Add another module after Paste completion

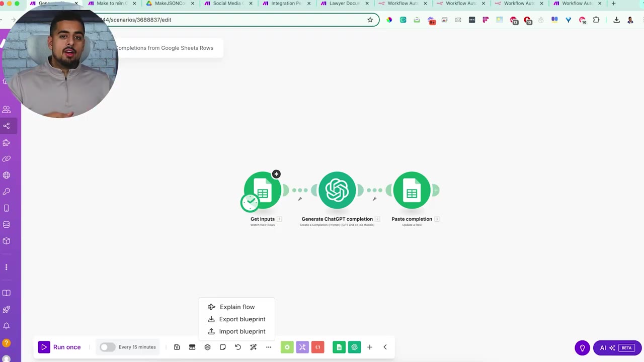(x=436, y=190)
